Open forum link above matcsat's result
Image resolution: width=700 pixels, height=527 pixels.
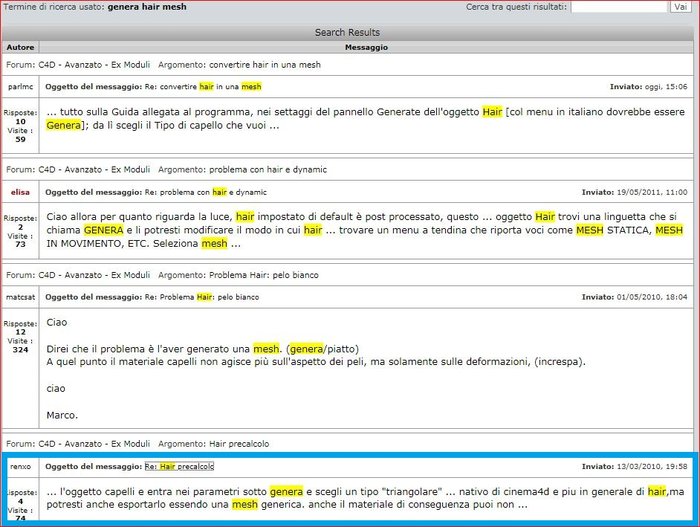94,275
